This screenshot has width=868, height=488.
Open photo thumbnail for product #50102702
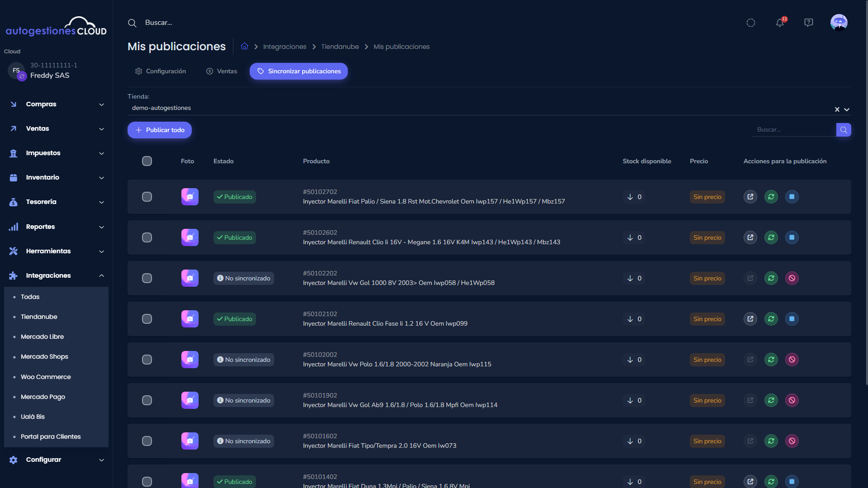coord(190,197)
